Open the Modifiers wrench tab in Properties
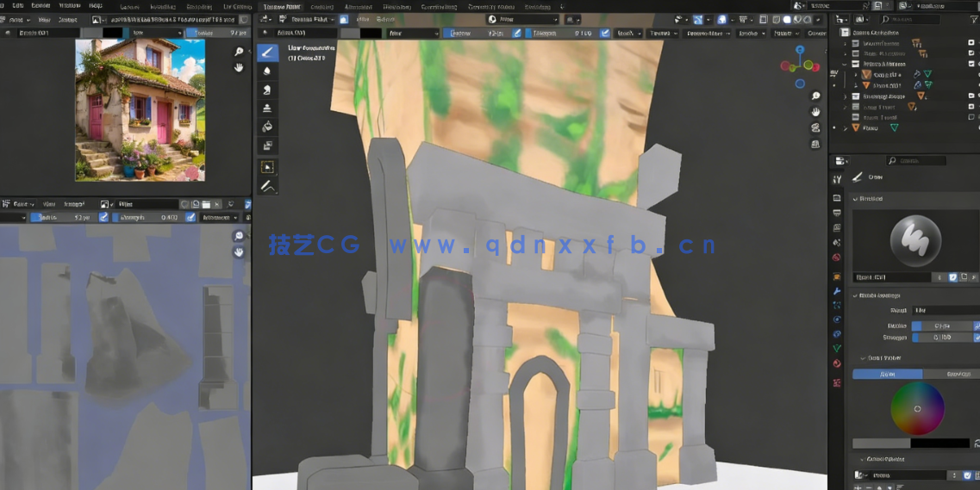This screenshot has width=980, height=490. coord(837,291)
